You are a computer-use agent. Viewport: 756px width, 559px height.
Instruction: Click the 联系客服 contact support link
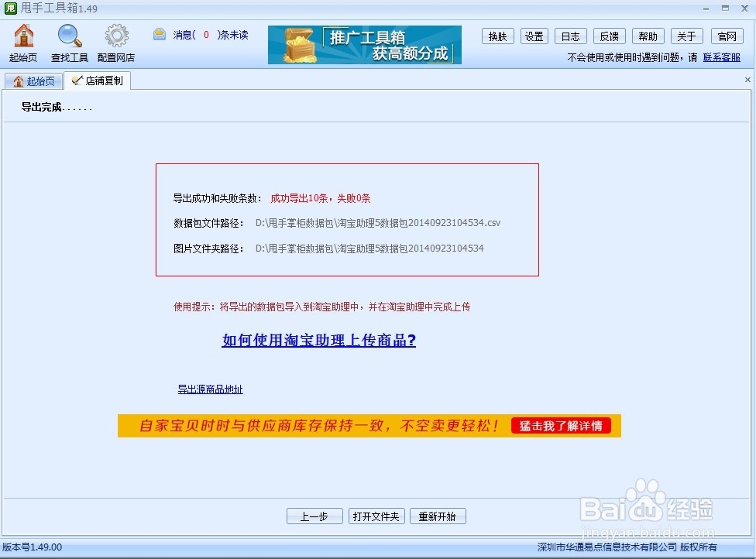(722, 57)
